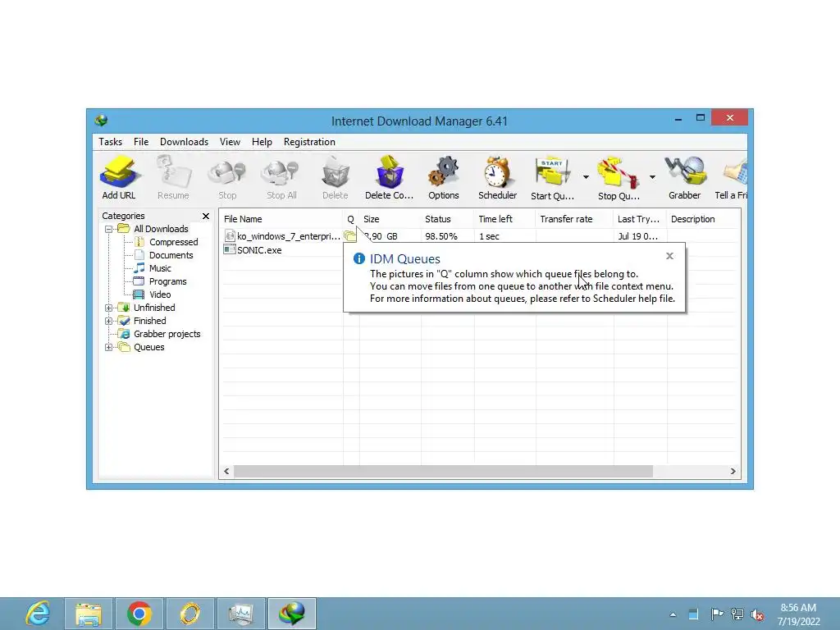
Task: Open the View menu
Action: point(230,142)
